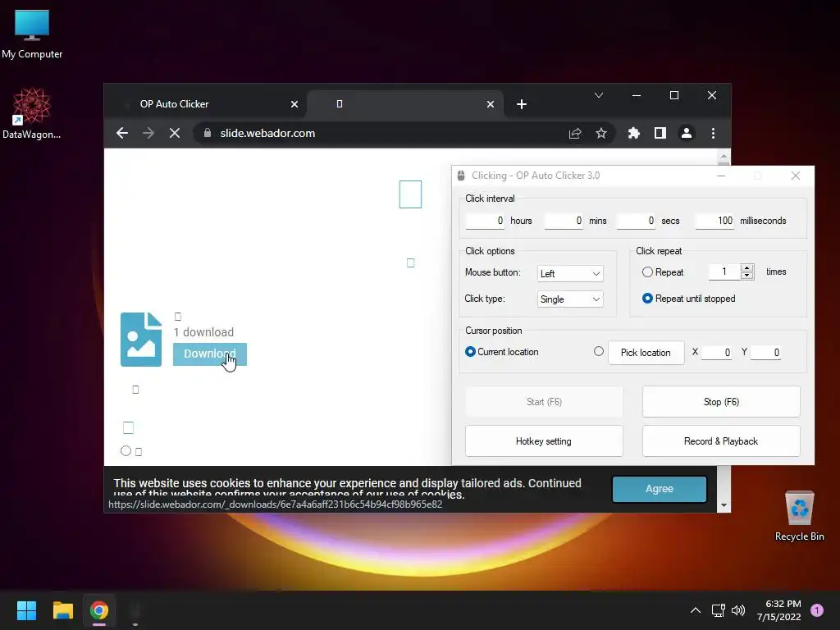840x630 pixels.
Task: Click the repeat times number field
Action: pos(724,272)
